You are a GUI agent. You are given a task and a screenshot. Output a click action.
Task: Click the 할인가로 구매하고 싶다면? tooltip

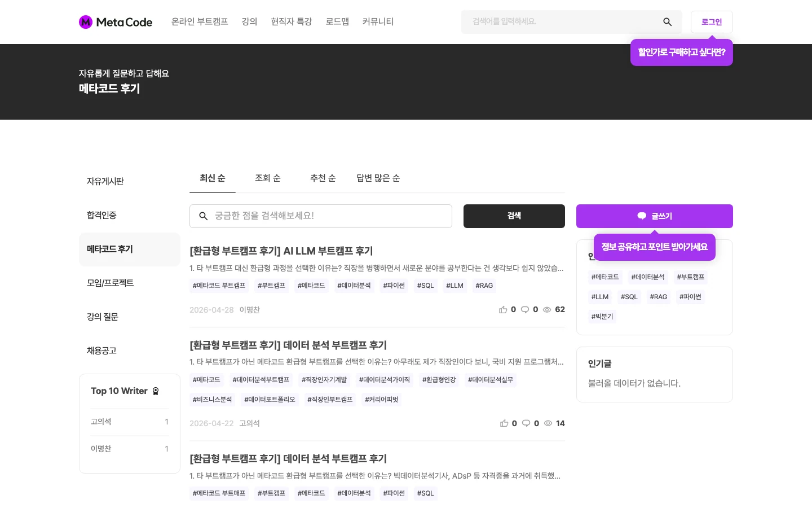point(682,52)
